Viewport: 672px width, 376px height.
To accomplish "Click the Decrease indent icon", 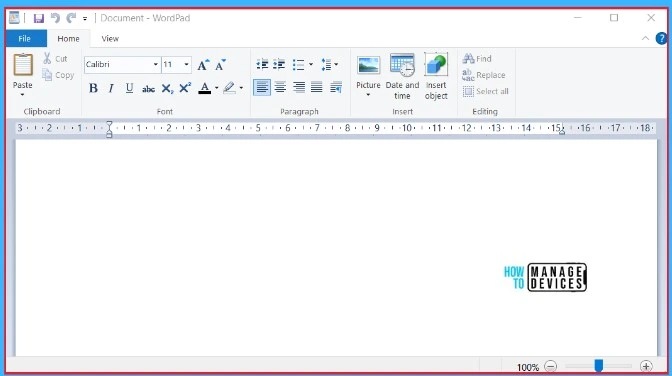I will tap(262, 65).
